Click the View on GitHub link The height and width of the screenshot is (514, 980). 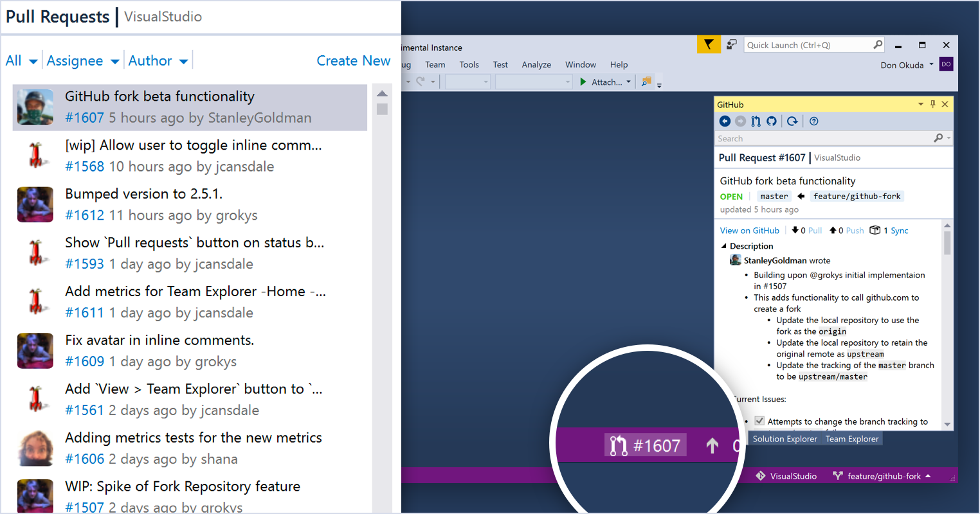[749, 231]
